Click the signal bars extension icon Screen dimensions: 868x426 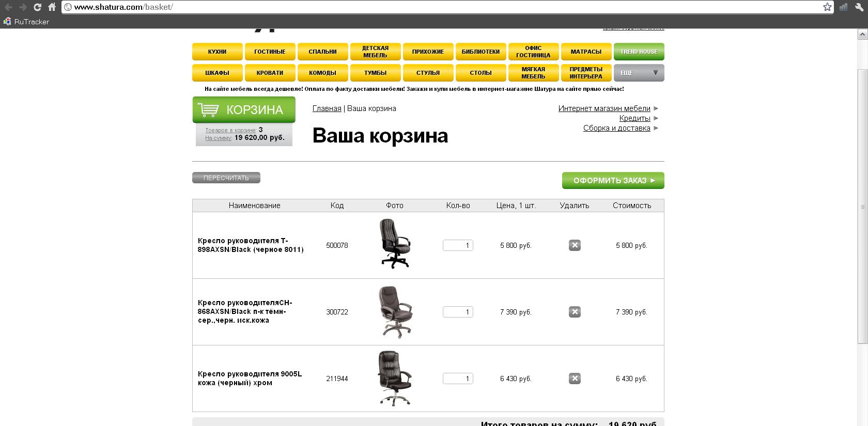843,7
